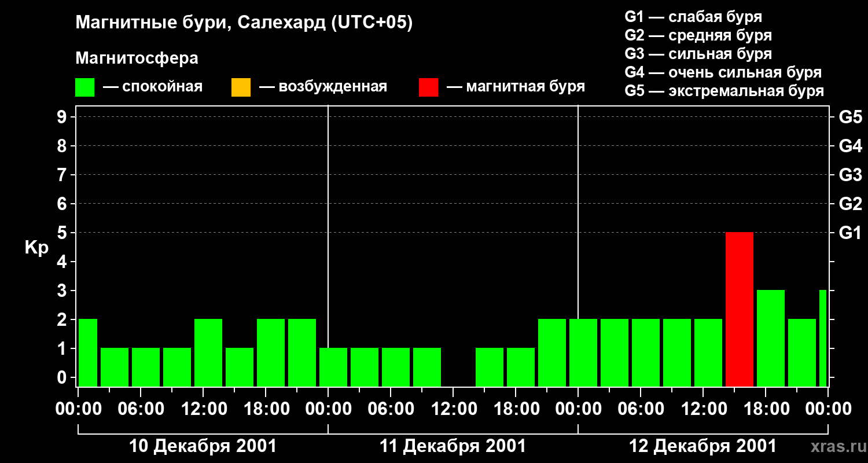Click legend line 'G4 — очень сильная буря'

pos(723,72)
